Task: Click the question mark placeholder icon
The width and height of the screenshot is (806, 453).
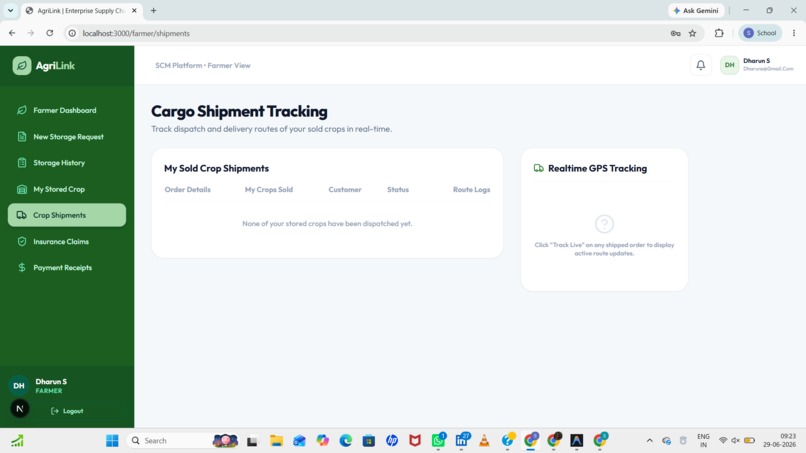Action: [604, 224]
